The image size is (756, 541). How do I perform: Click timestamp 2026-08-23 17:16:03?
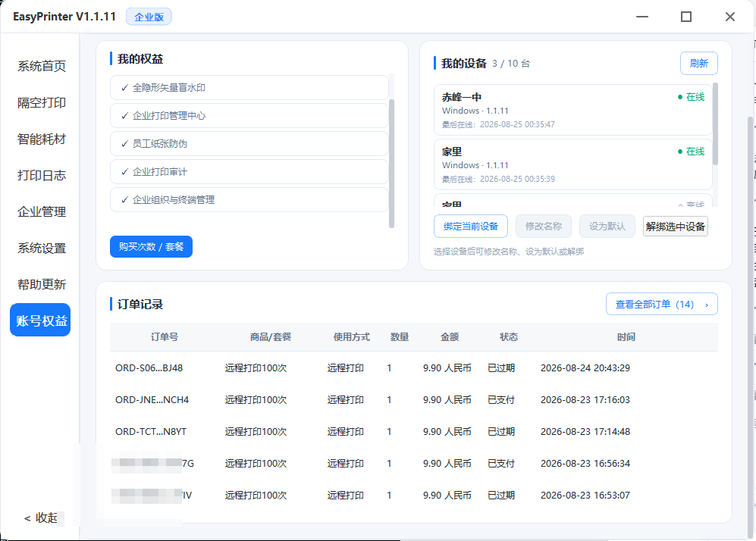click(585, 400)
